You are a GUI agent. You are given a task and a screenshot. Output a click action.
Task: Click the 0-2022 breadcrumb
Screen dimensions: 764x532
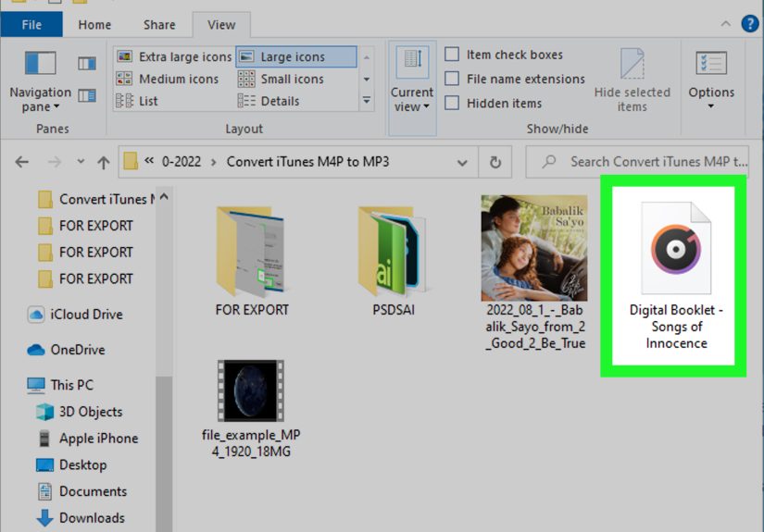[181, 162]
